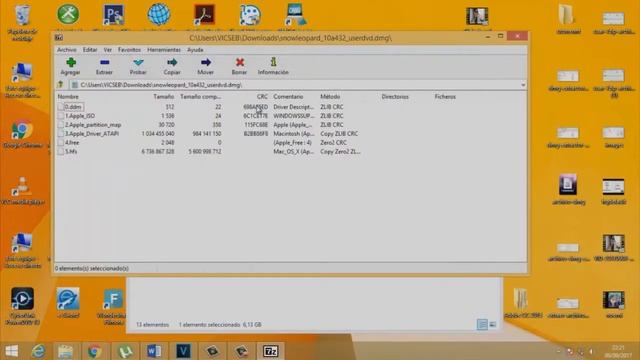This screenshot has width=640, height=360.
Task: Open the Ayuda menu
Action: (x=195, y=50)
